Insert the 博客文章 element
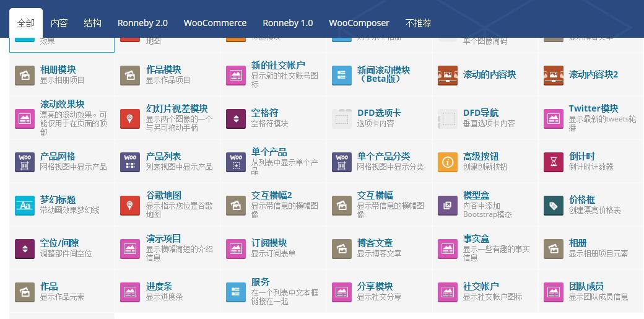Screen dimensions: 644x319 tap(375, 243)
